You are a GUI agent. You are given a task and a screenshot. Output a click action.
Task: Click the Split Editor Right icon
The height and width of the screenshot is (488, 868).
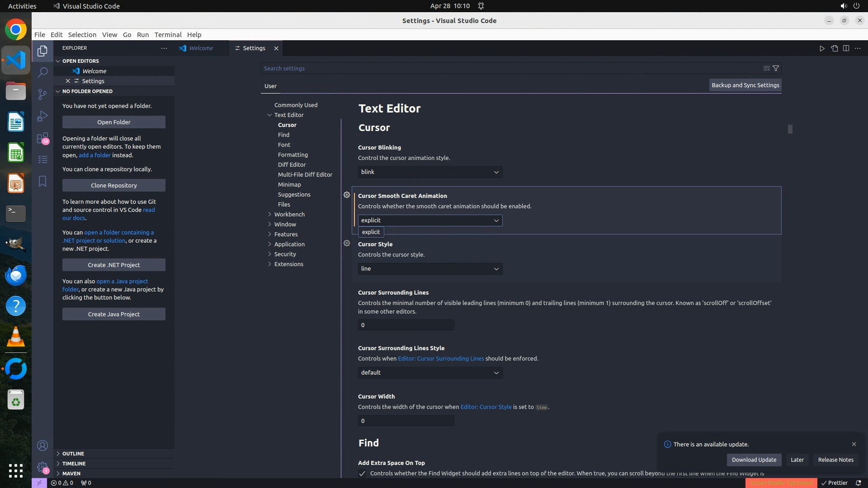[846, 48]
